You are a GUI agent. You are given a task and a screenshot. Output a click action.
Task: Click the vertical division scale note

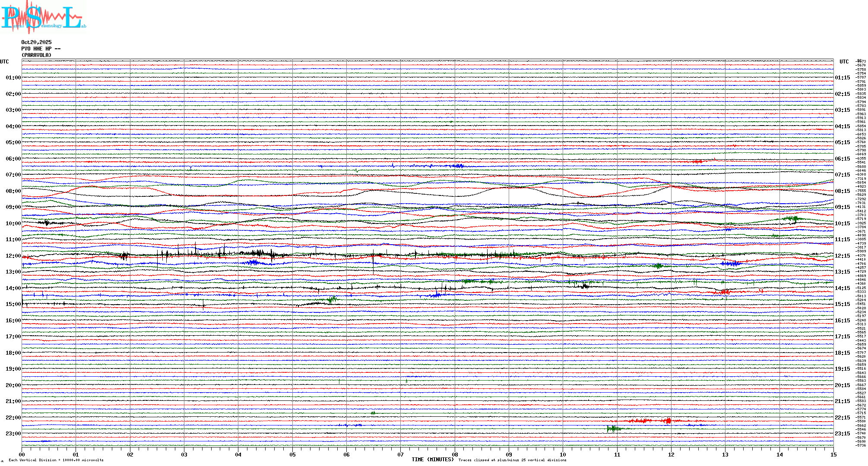[x=56, y=460]
